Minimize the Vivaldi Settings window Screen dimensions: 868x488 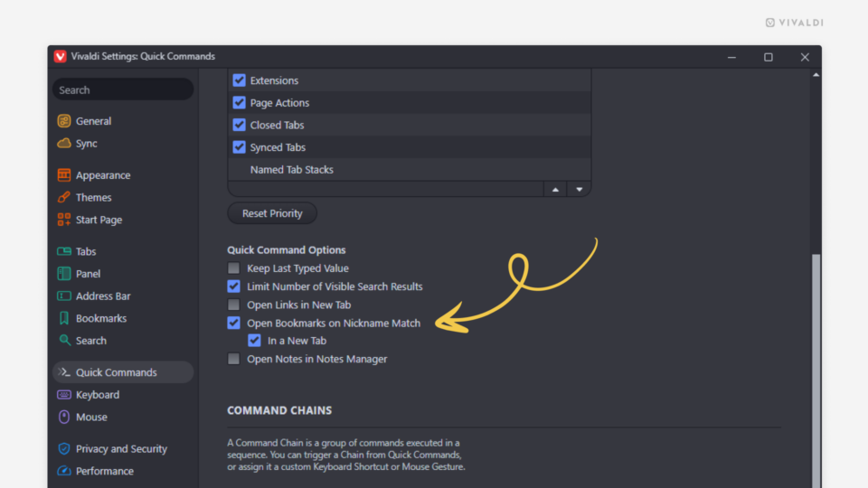tap(731, 57)
